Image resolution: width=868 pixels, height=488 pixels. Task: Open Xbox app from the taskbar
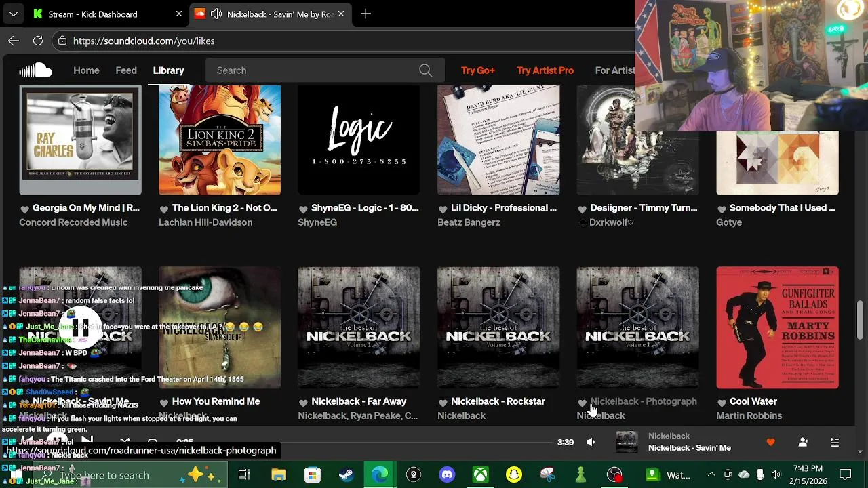point(480,474)
